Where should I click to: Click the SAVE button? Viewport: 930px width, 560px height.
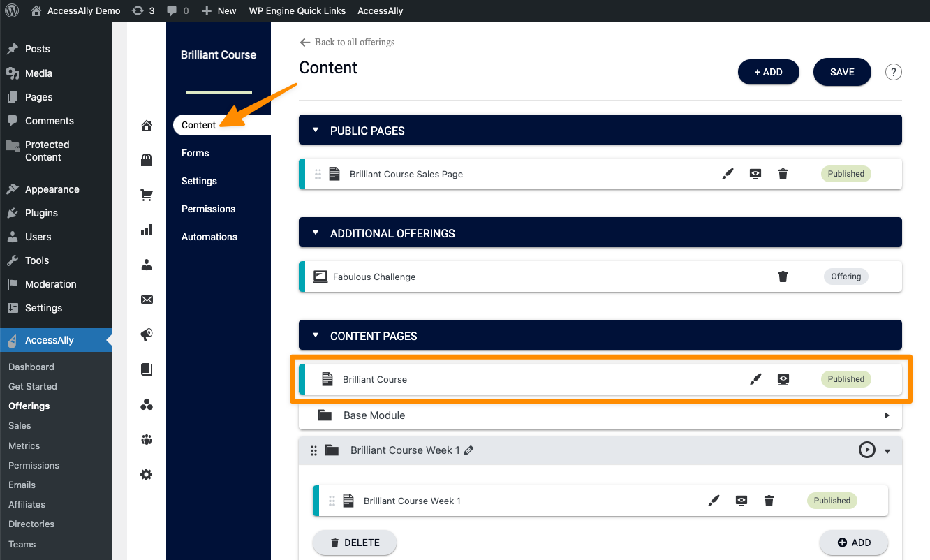[842, 72]
